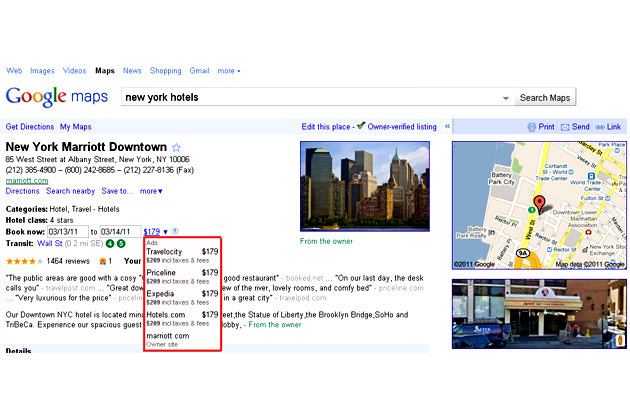Open the marriott.com website link
This screenshot has height=420, width=630.
tap(27, 181)
